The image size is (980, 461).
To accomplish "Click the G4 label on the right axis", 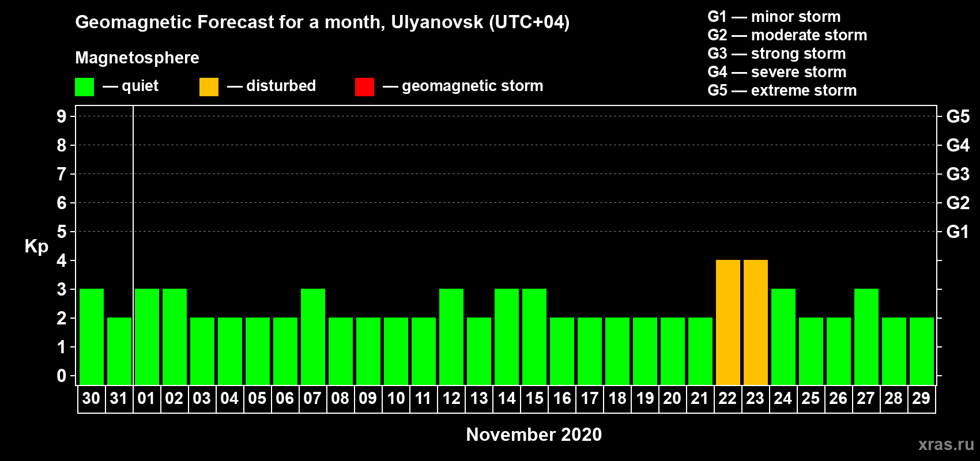I will point(958,145).
